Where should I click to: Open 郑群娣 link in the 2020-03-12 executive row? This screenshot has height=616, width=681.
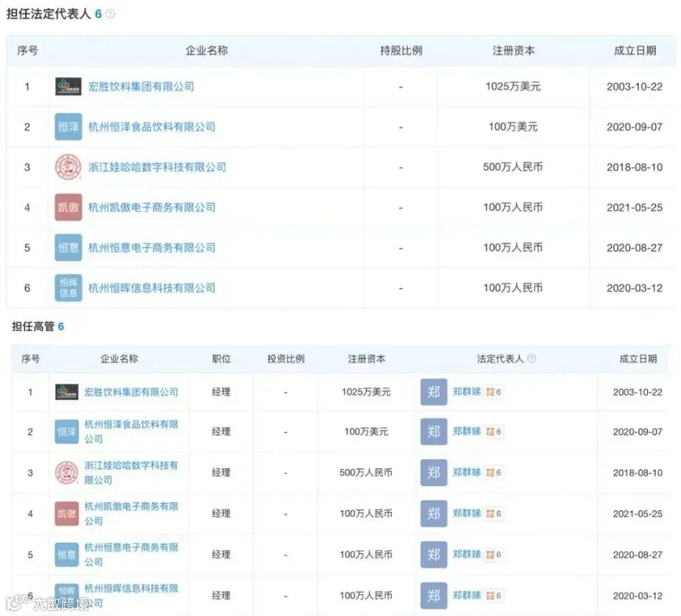coord(466,595)
